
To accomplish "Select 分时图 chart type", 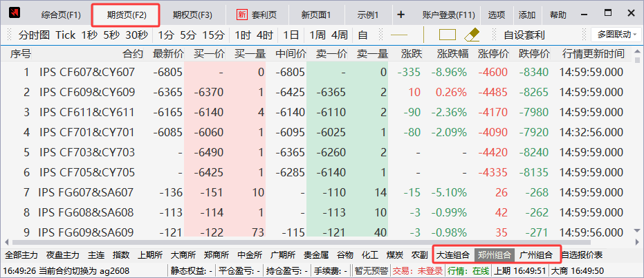I will [x=35, y=35].
